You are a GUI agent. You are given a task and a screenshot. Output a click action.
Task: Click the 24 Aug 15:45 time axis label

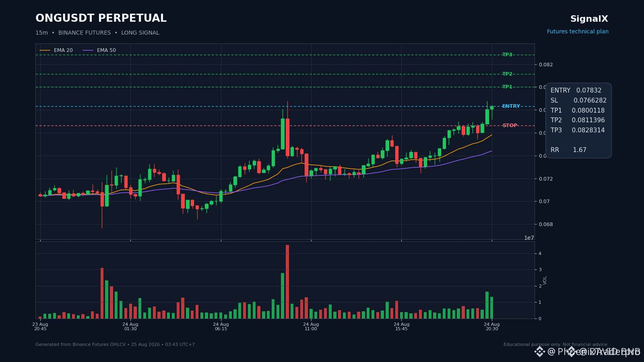401,327
